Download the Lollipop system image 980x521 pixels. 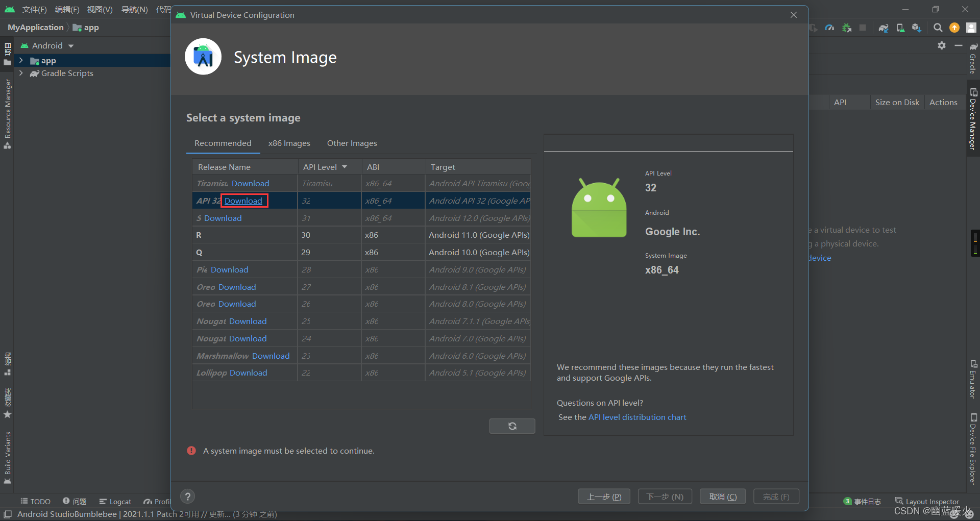coord(249,373)
